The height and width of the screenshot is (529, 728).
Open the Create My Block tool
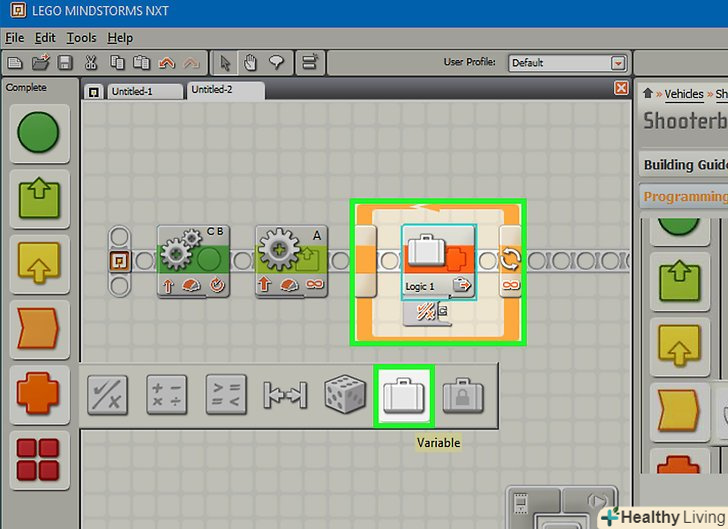coord(310,62)
